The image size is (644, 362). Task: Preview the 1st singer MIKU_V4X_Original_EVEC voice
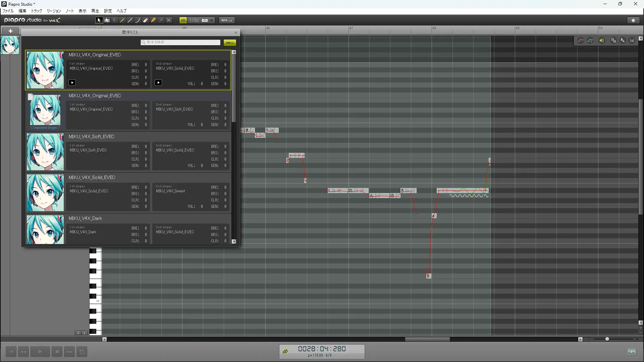click(x=72, y=82)
